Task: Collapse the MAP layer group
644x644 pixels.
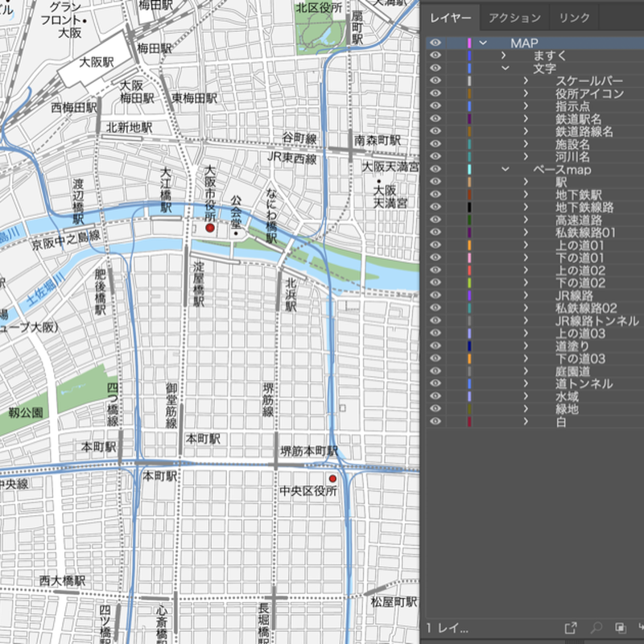Action: click(483, 43)
